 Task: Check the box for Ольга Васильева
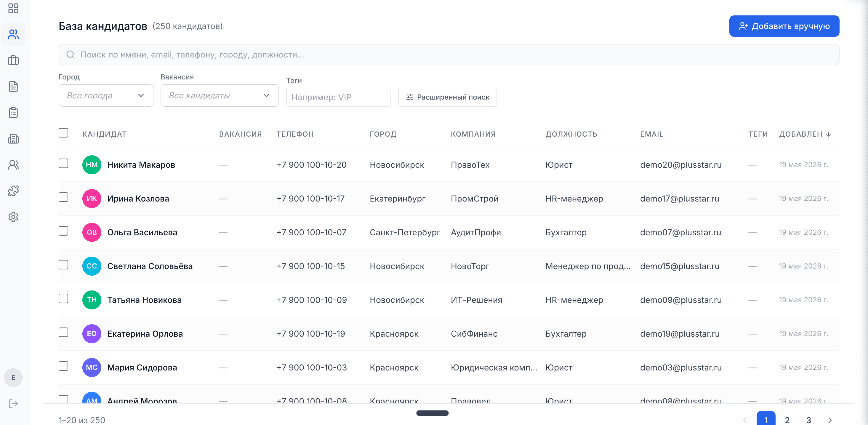point(63,231)
